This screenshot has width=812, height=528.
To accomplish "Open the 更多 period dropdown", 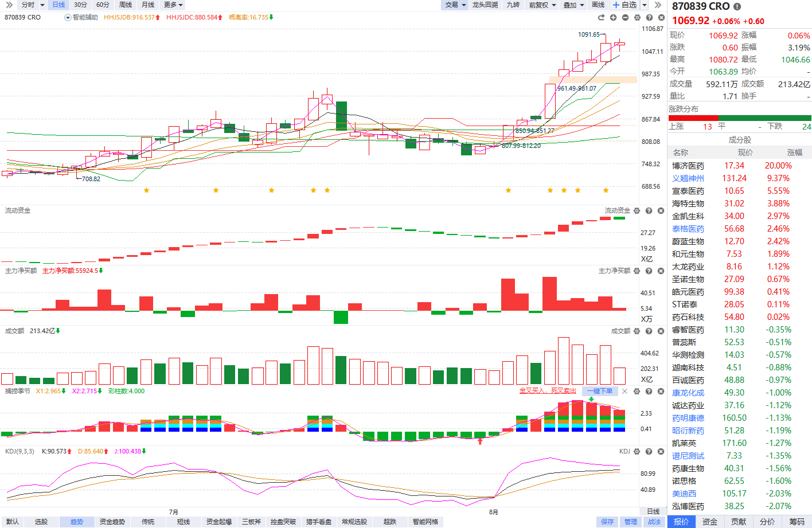I will point(173,5).
